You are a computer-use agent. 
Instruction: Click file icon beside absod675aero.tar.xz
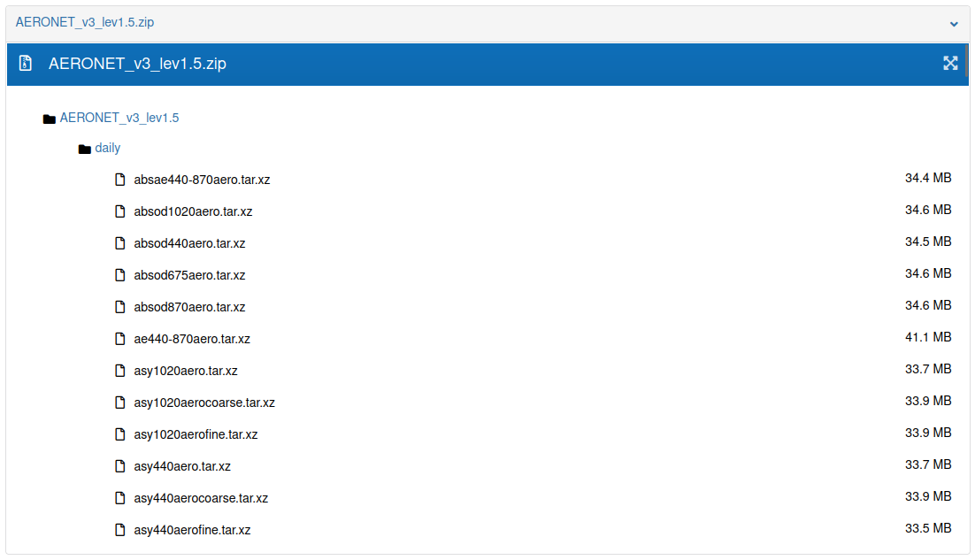120,275
